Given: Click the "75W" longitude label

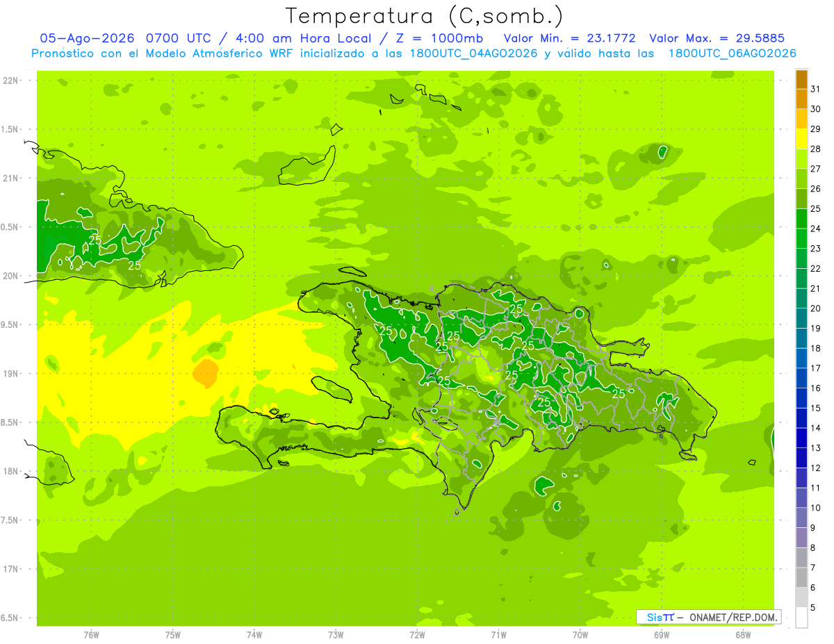Looking at the screenshot, I should tap(173, 634).
